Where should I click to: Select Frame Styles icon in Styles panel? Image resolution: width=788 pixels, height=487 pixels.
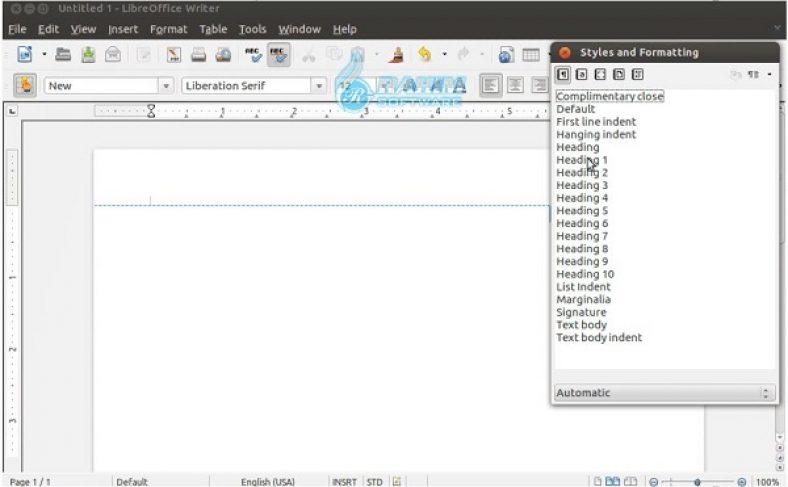tap(600, 74)
